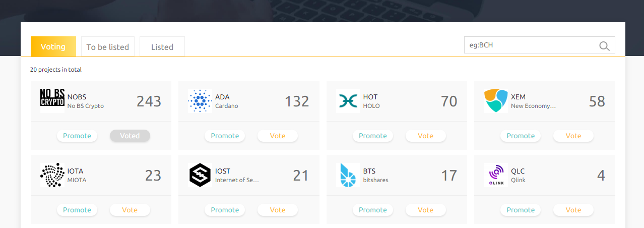
Task: Open the Listed tab
Action: [162, 47]
